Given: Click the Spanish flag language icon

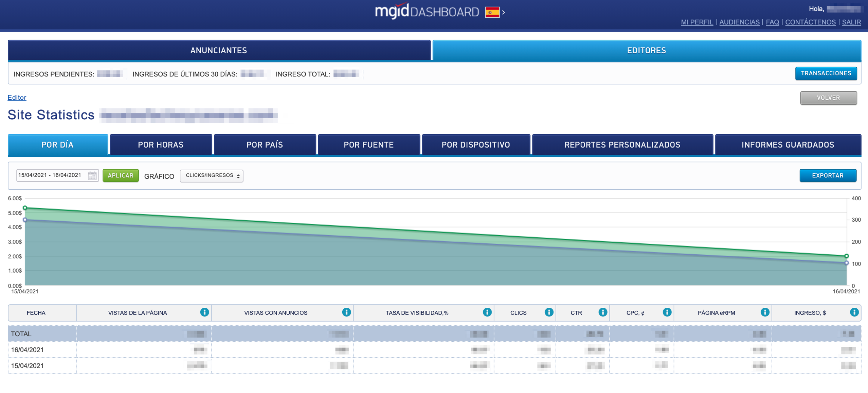Looking at the screenshot, I should [492, 13].
